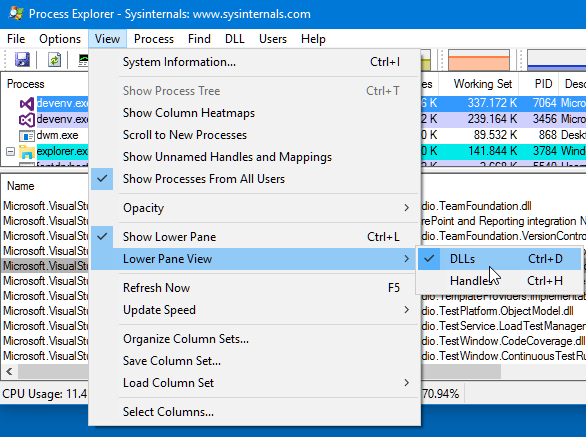Open the Options menu
This screenshot has width=586, height=437.
tap(60, 39)
